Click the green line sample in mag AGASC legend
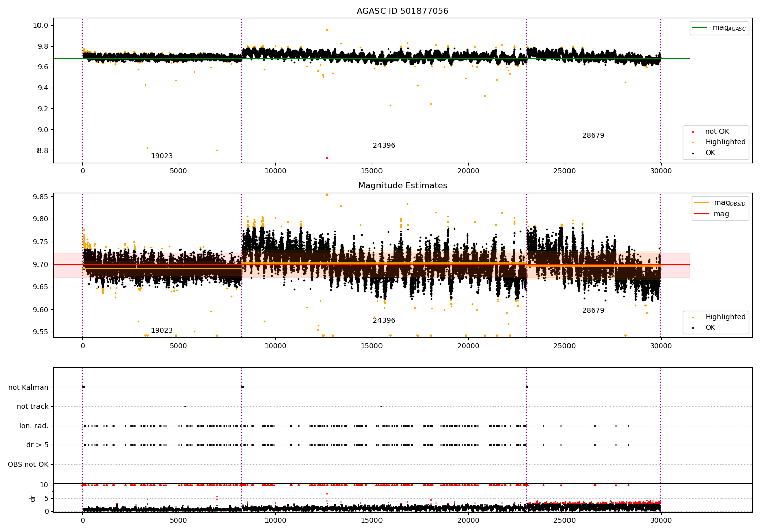 tap(700, 28)
